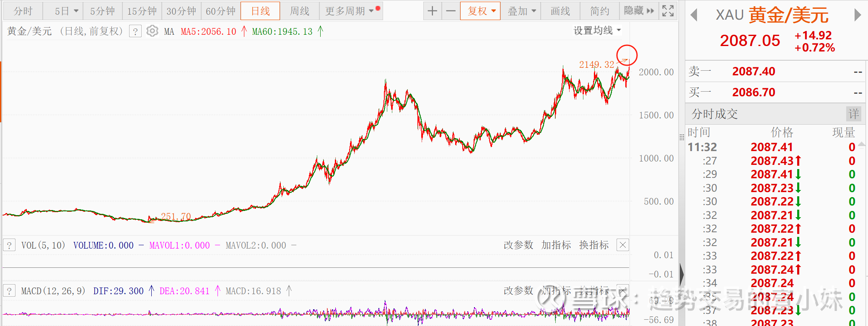Select the 周线 weekly chart tab
Viewport: 868px width, 326px height.
(x=300, y=11)
